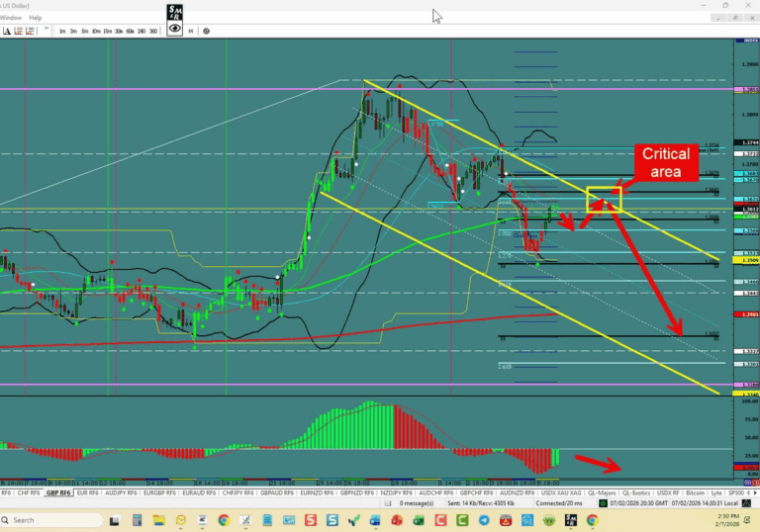760x532 pixels.
Task: Toggle the eye visibility icon in toolbar
Action: tap(175, 29)
